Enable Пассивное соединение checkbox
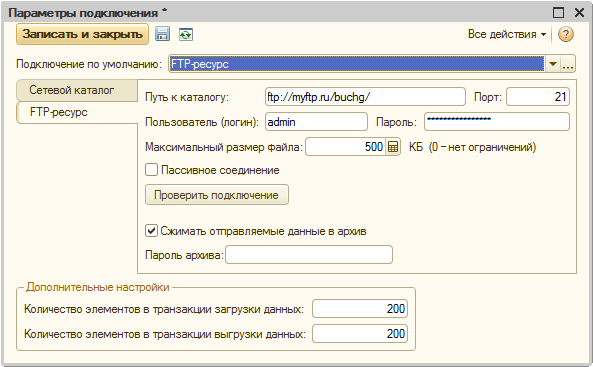The image size is (593, 367). [151, 170]
